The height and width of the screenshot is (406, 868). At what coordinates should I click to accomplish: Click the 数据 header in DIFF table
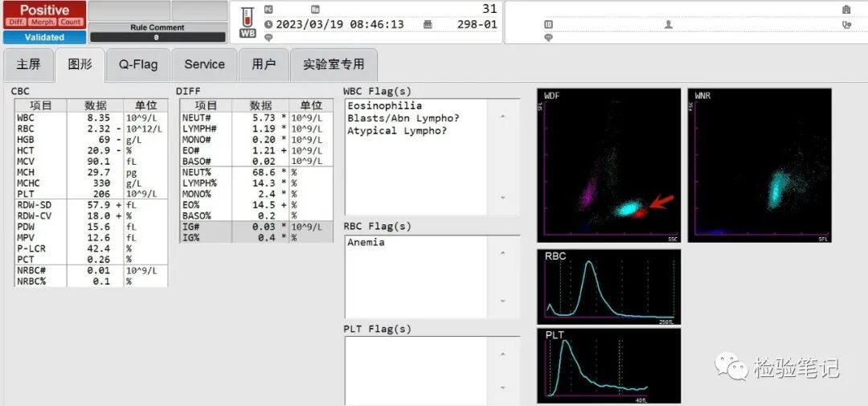(260, 106)
